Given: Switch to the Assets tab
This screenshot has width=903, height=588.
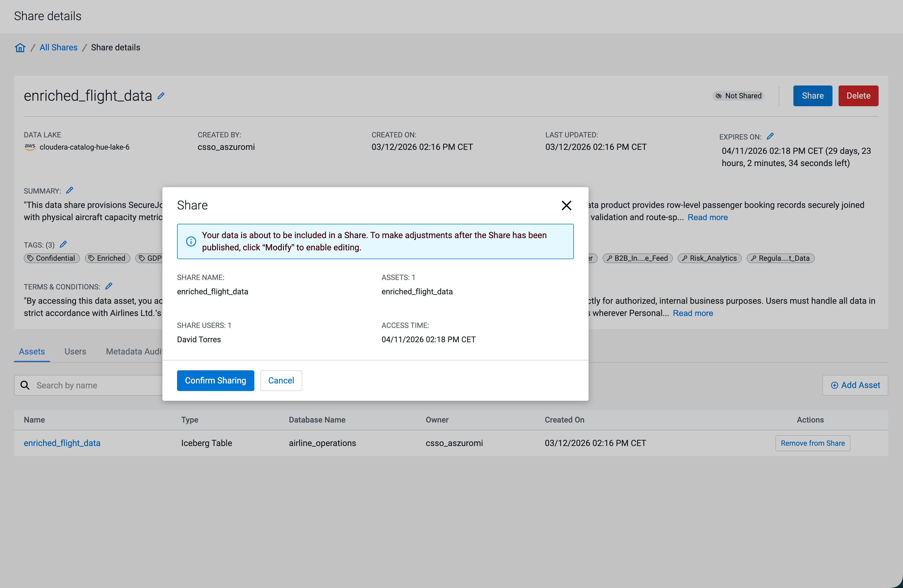Looking at the screenshot, I should 32,351.
